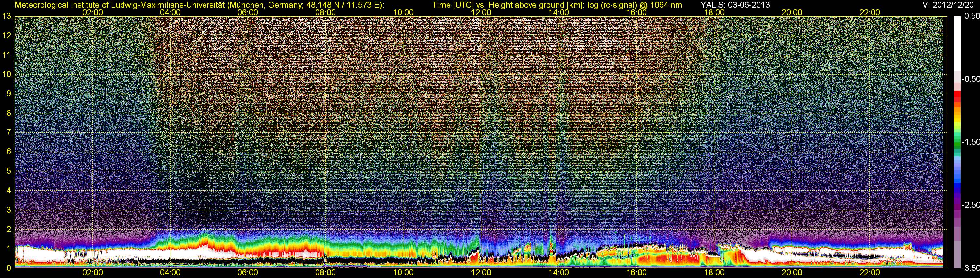980x278 pixels.
Task: Click the '8.' height axis label
Action: coord(9,113)
